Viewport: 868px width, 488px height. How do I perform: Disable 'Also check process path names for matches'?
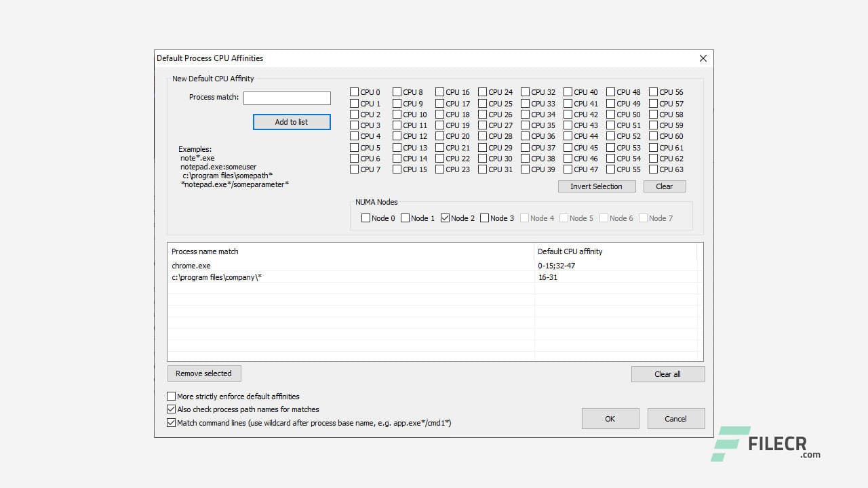171,409
